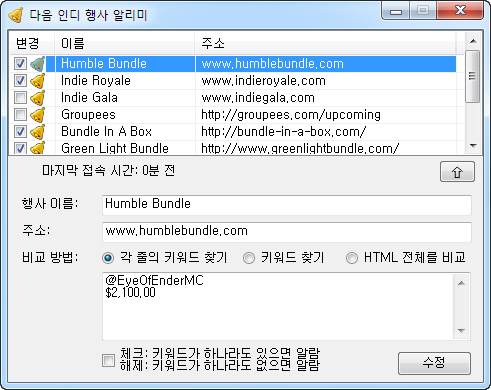Click the keyword box scroll down arrow
This screenshot has height=390, width=491.
click(461, 330)
